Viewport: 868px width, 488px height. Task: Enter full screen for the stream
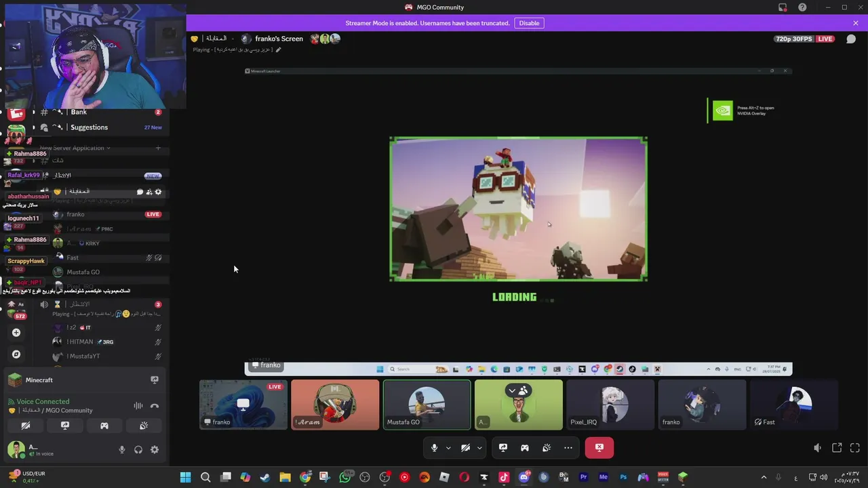click(x=854, y=448)
